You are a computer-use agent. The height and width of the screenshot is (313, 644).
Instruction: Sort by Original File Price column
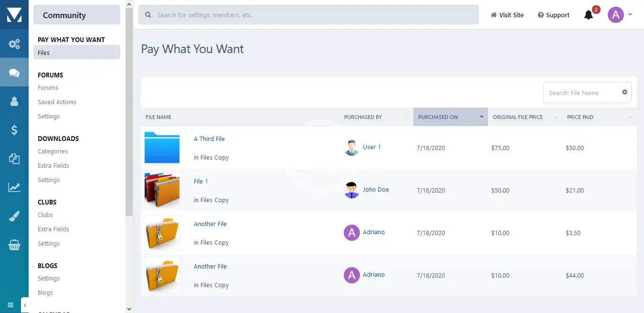525,117
